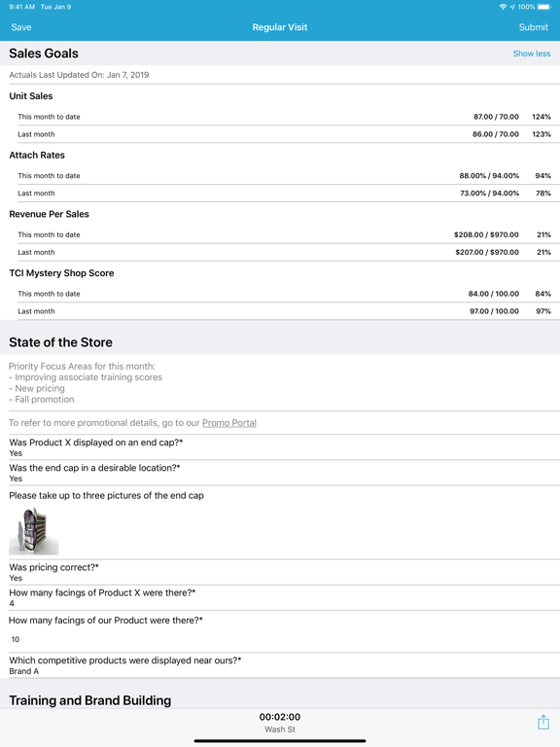560x747 pixels.
Task: Change the Was pricing correct answer
Action: coord(280,572)
